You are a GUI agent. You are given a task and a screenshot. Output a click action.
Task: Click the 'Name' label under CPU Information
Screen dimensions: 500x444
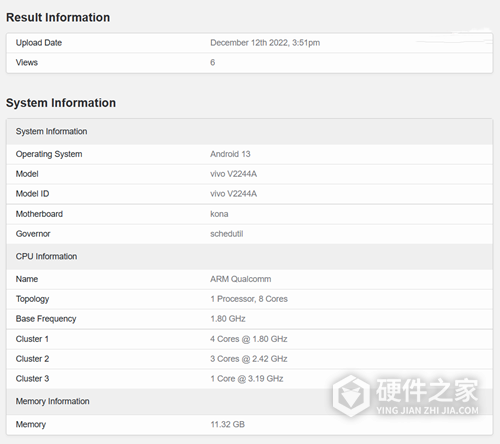point(27,279)
